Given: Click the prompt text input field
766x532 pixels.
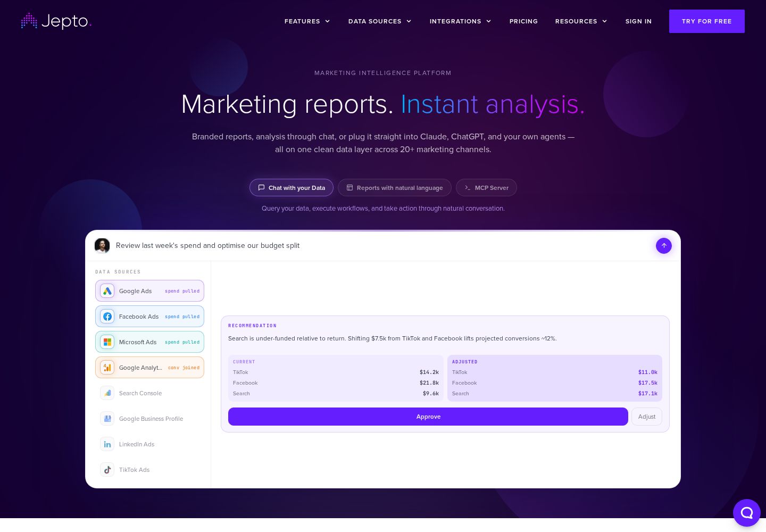Looking at the screenshot, I should (383, 246).
